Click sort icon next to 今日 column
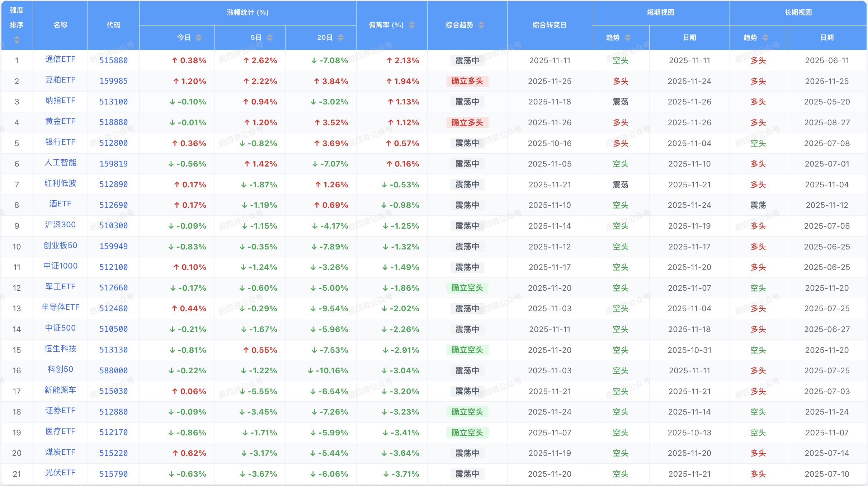Viewport: 868px width, 486px height. 199,37
